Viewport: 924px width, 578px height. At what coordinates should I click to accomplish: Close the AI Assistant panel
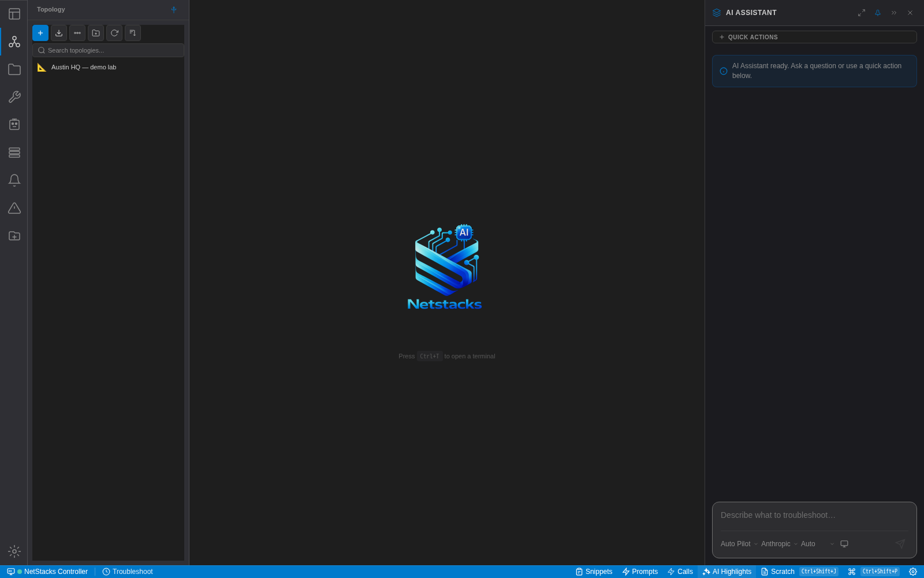pos(910,13)
